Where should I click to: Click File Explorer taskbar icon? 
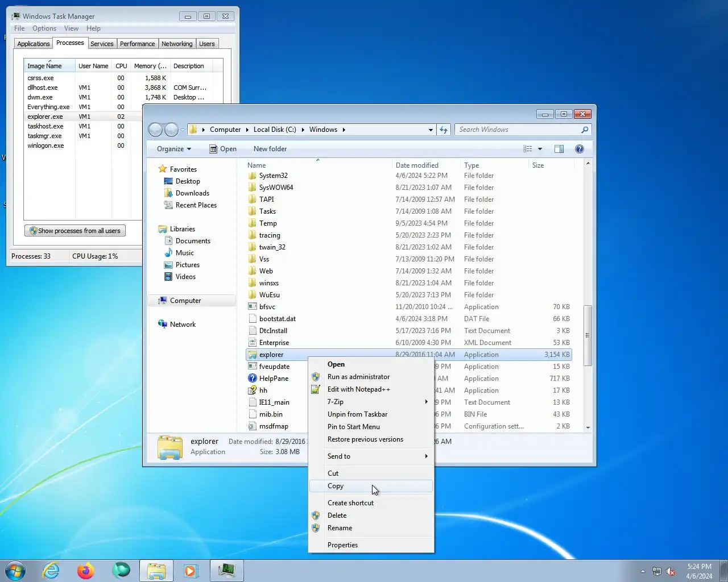156,571
